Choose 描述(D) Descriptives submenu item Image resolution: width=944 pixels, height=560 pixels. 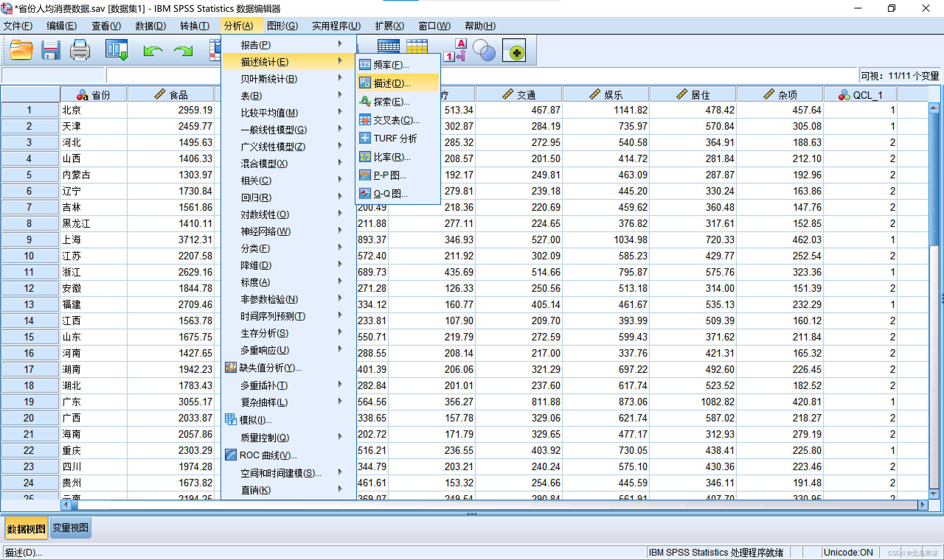[x=398, y=83]
